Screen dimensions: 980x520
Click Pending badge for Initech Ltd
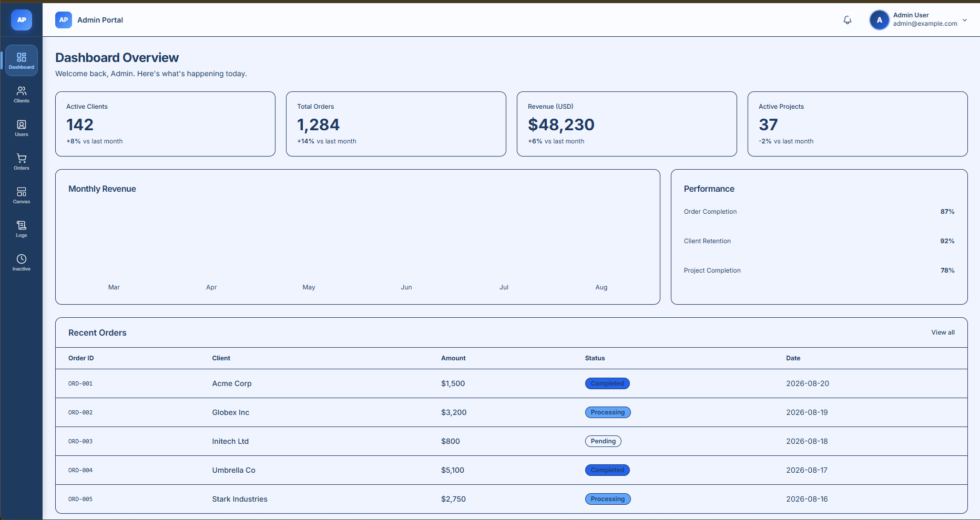[x=603, y=441]
